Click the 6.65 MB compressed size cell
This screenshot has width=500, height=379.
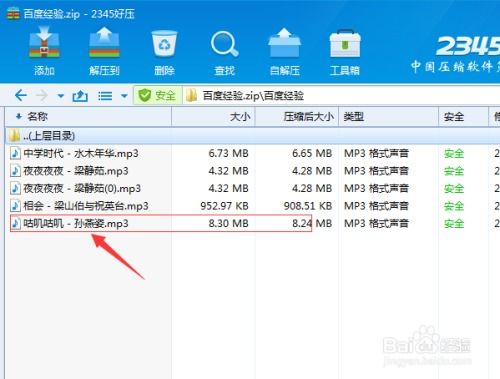tap(312, 153)
